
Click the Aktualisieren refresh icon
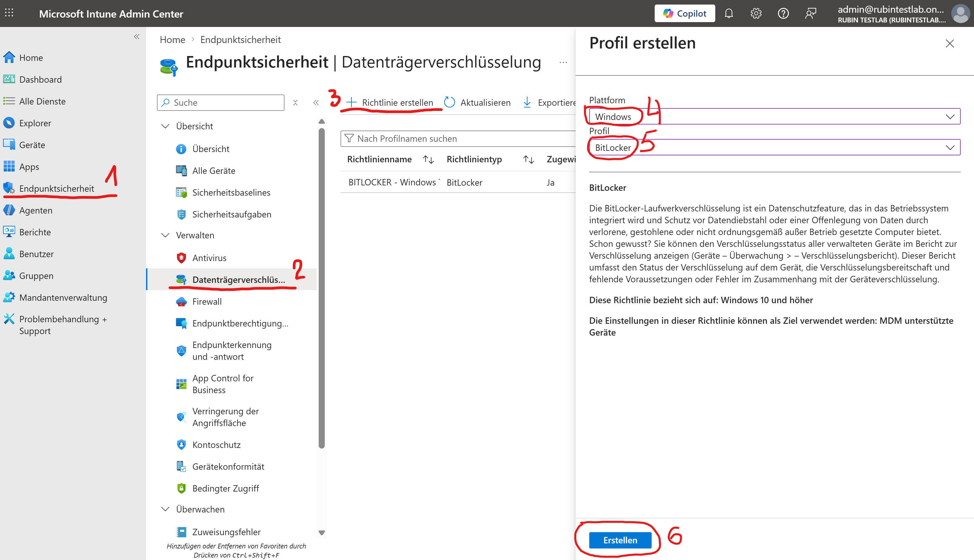(x=449, y=102)
